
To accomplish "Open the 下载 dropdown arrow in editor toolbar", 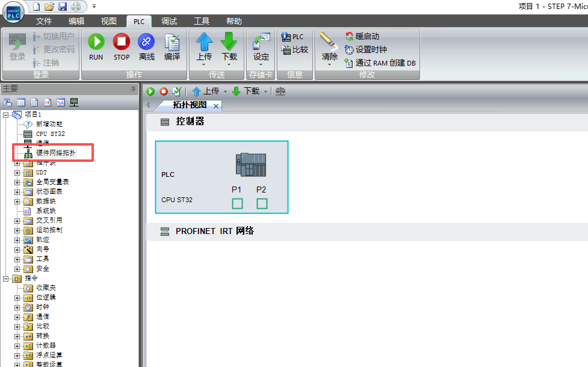I will point(265,91).
